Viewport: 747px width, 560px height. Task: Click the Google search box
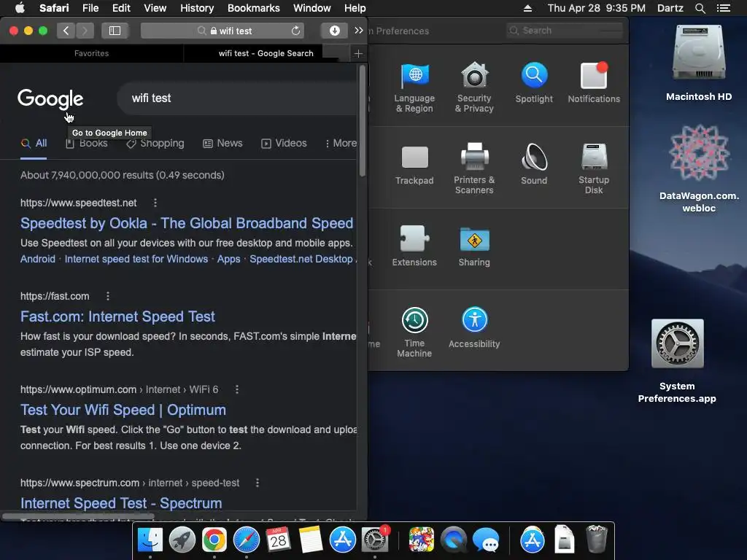(239, 98)
